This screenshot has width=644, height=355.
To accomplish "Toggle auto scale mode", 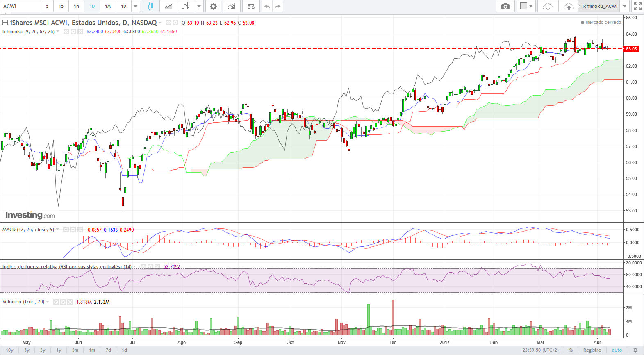I will 617,350.
